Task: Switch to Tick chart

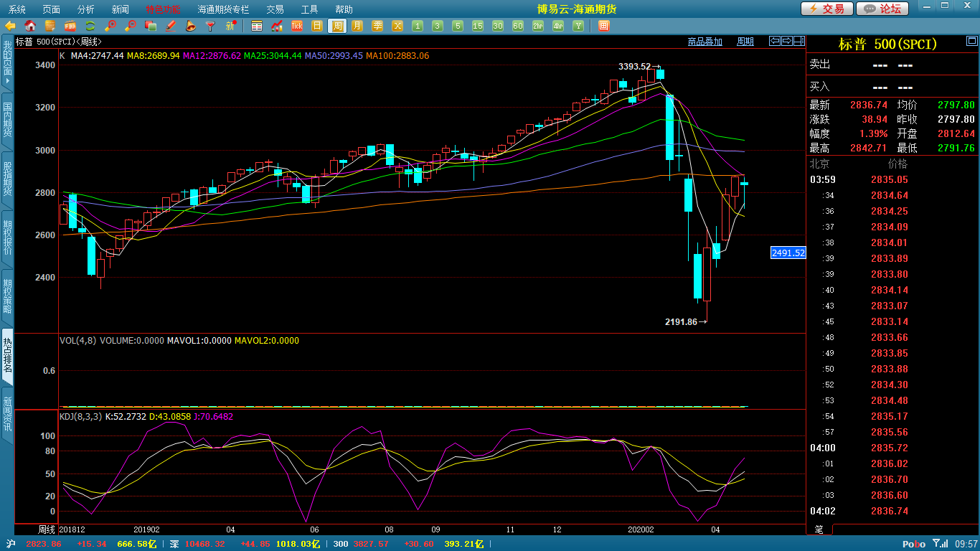Action: click(297, 26)
